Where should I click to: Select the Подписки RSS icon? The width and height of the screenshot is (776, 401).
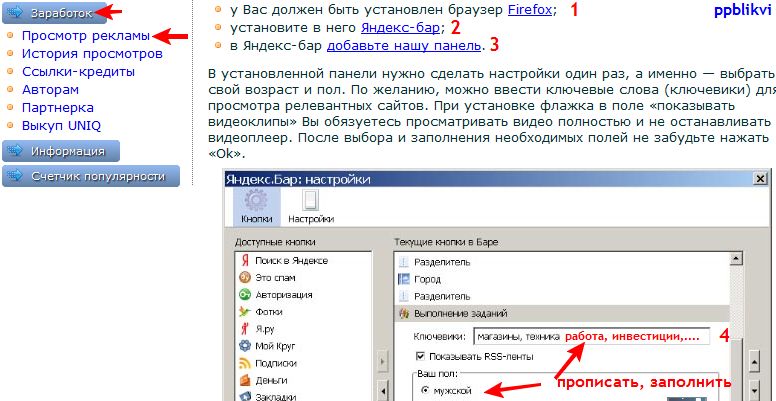245,363
